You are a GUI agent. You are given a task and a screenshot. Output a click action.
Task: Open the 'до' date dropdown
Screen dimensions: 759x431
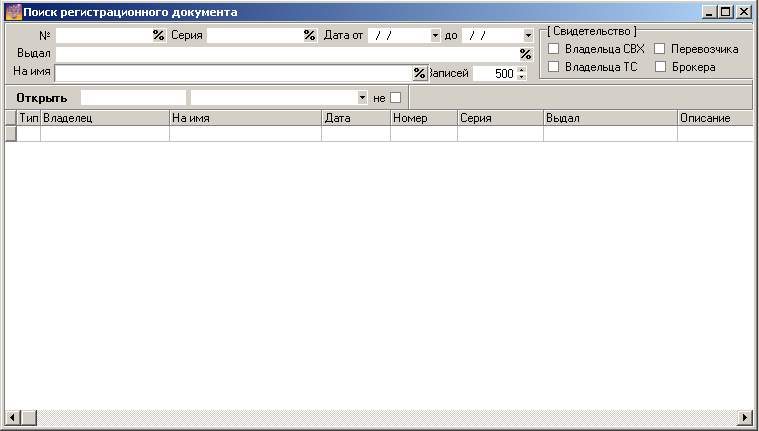[x=528, y=35]
